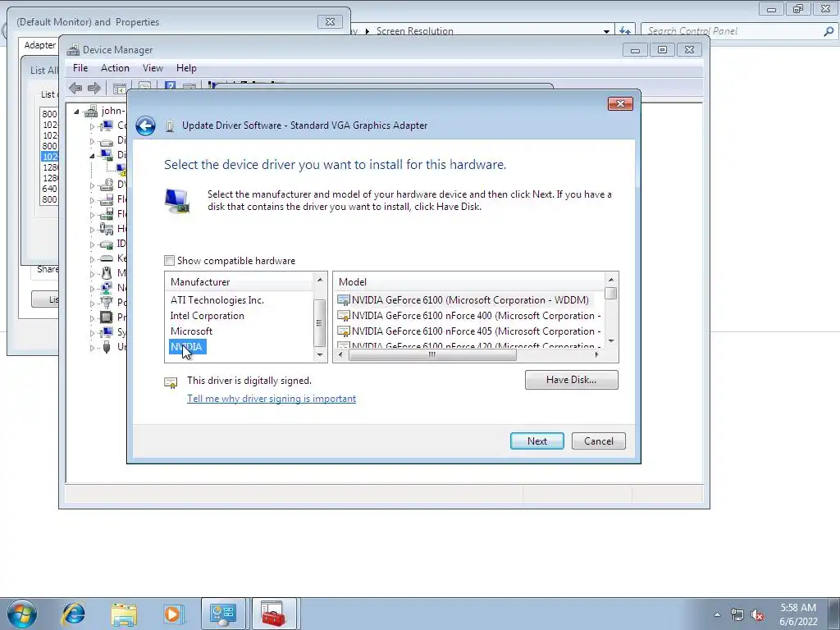Screen dimensions: 840x630
Task: Select NVIDIA GeForce 6100 nForce 405 model
Action: [x=469, y=331]
